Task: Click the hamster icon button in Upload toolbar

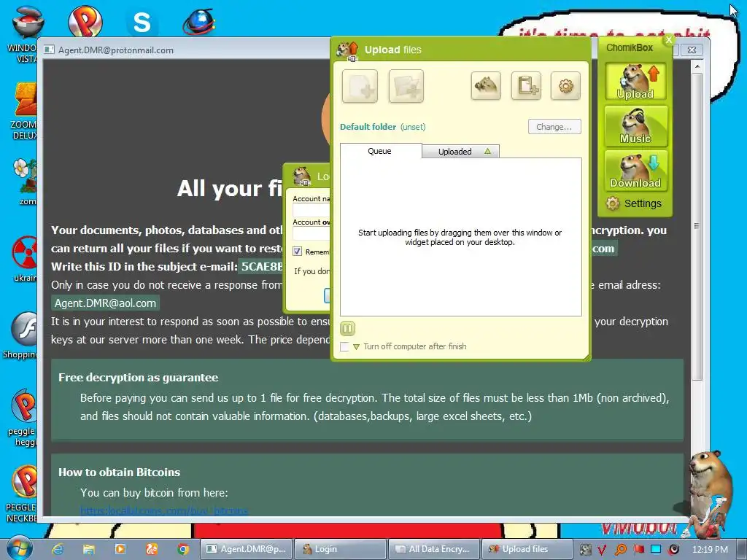Action: (485, 86)
